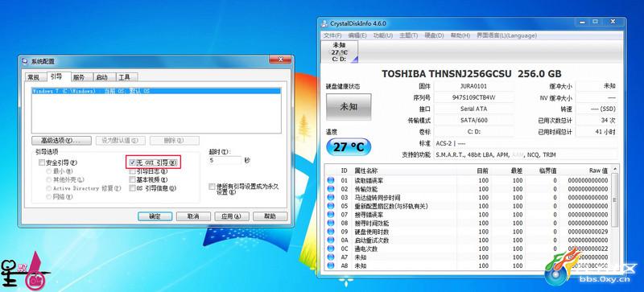This screenshot has height=292, width=644.
Task: Check 使所有引导设置成为永久设置 option
Action: point(212,186)
